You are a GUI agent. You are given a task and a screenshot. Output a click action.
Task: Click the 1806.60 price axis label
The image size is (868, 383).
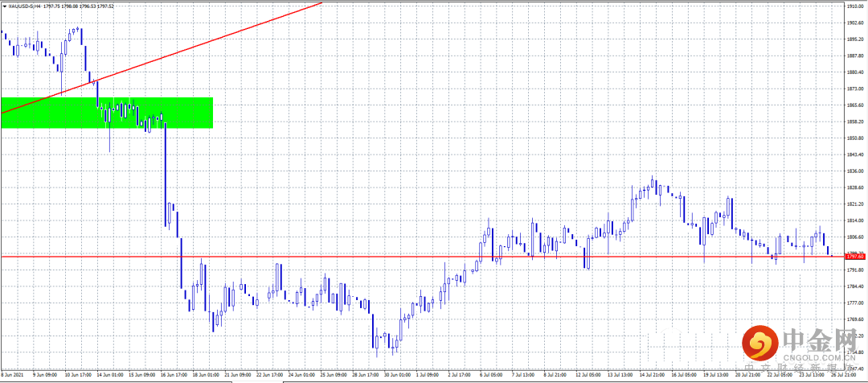tap(856, 237)
